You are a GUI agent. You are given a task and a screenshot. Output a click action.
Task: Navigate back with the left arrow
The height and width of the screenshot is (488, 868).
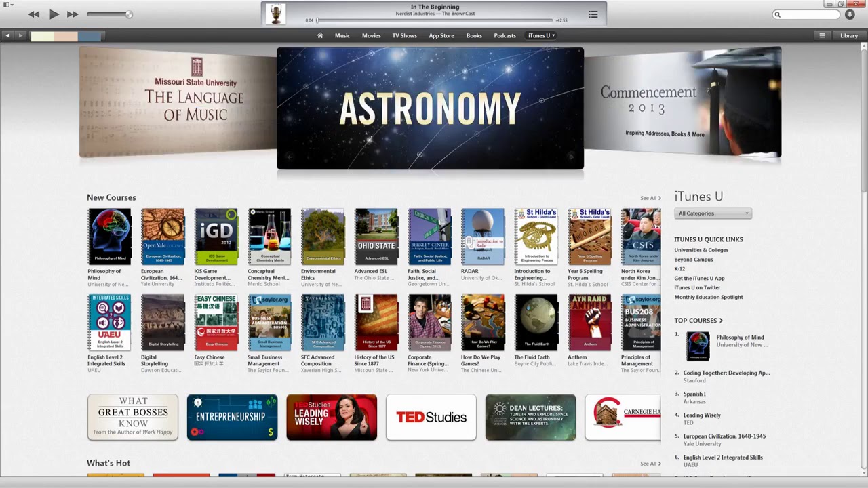[7, 35]
